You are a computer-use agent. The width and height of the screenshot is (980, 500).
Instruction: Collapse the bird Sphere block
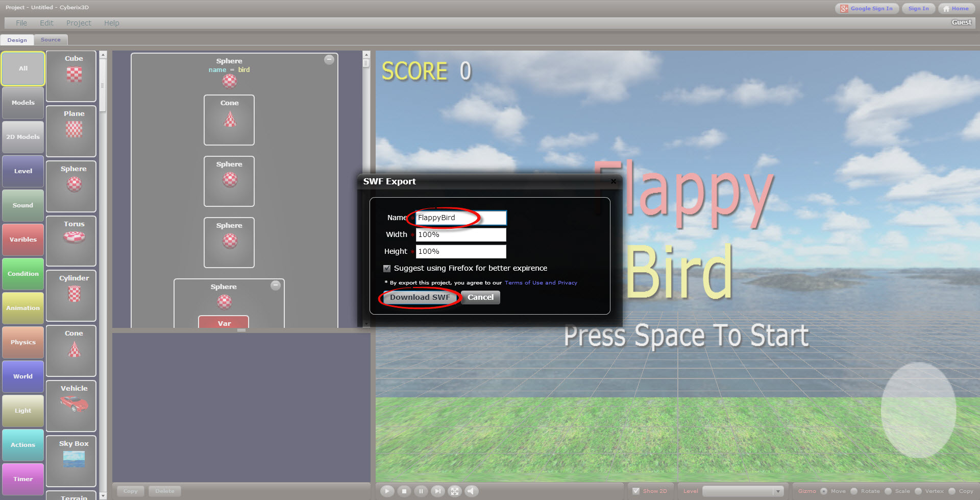click(329, 60)
